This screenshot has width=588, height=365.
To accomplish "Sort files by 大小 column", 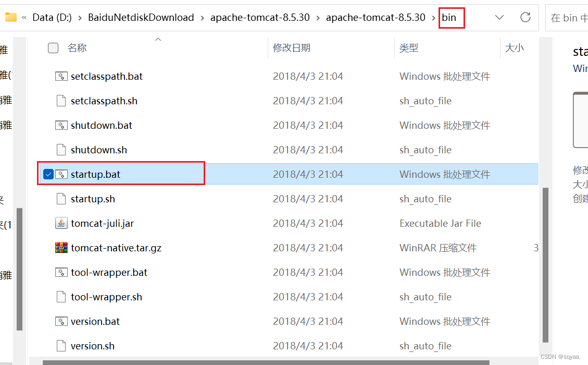I will point(514,47).
